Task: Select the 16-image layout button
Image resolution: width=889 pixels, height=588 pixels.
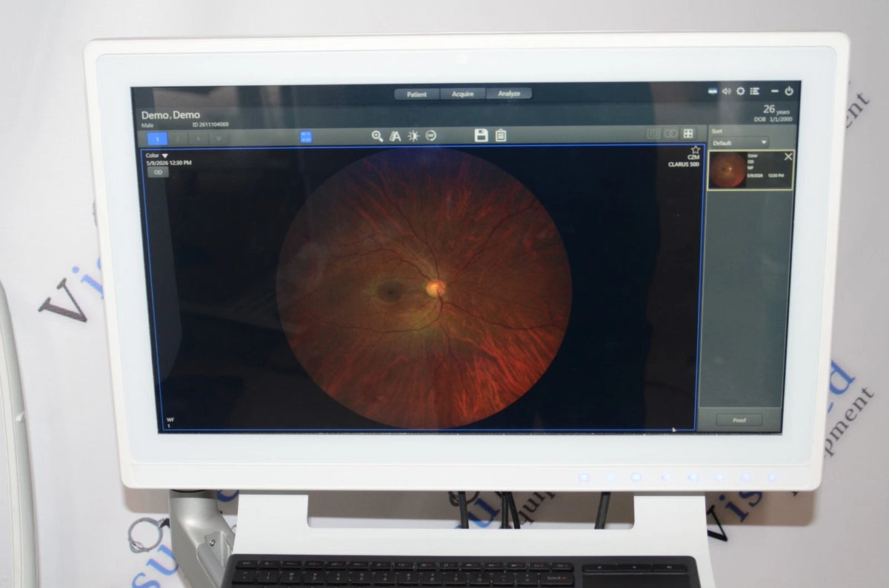Action: point(218,138)
